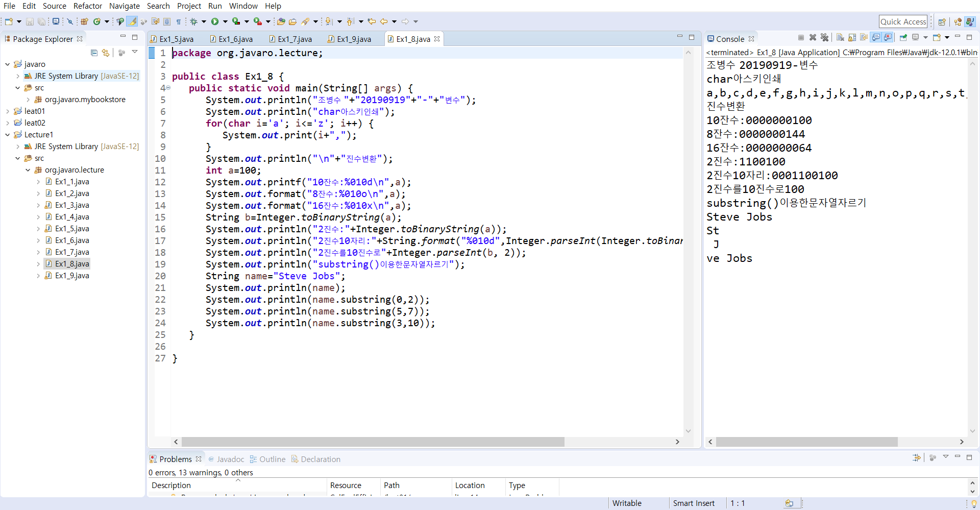Switch to the Java perspective icon
980x510 pixels.
[970, 21]
